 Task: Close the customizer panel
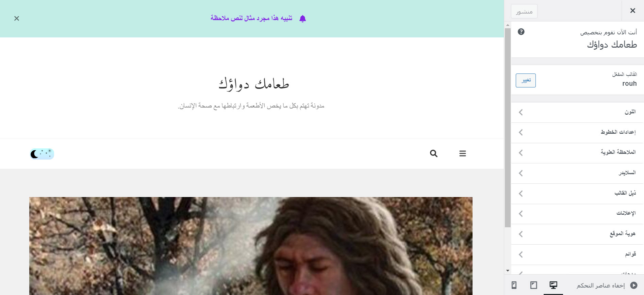tap(632, 11)
